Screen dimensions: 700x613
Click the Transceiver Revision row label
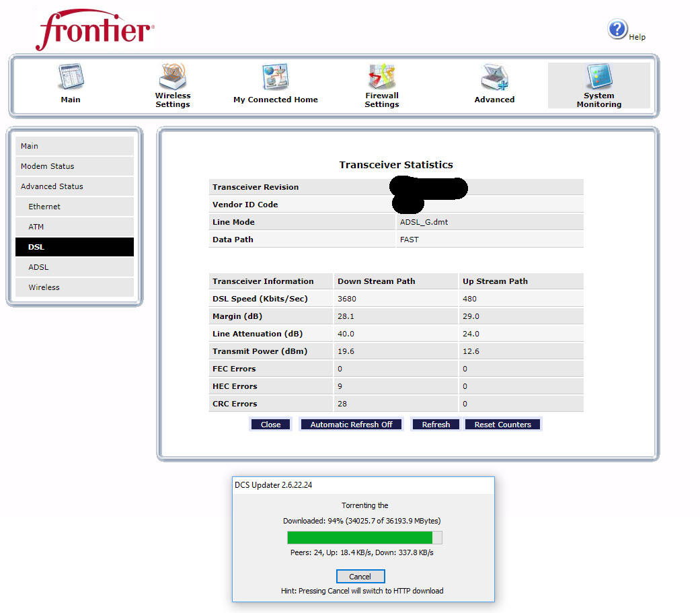point(256,187)
